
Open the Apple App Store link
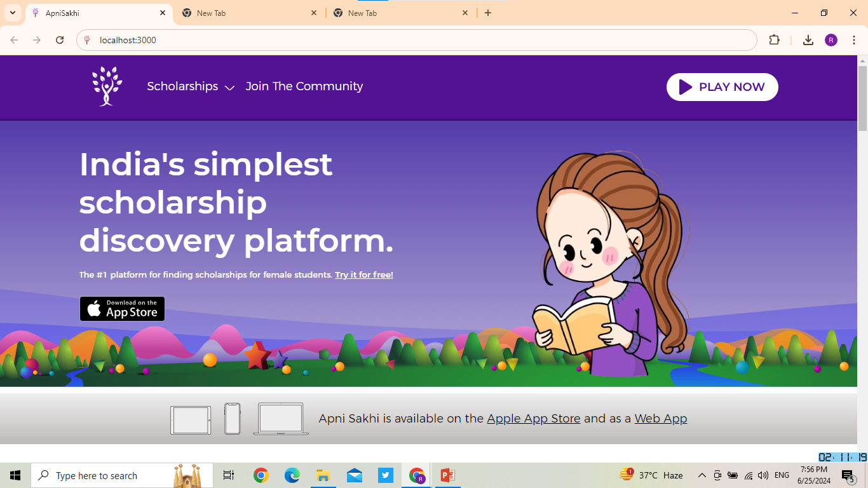(x=533, y=419)
